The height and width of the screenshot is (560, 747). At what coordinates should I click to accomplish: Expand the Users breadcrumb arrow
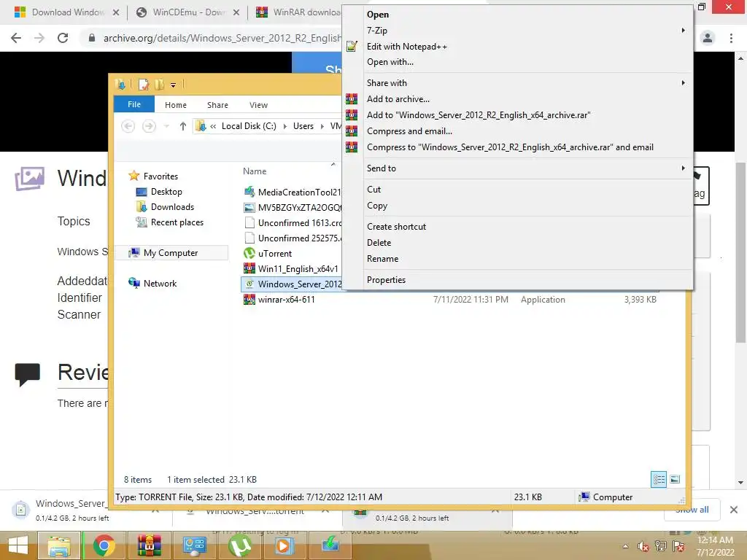322,126
